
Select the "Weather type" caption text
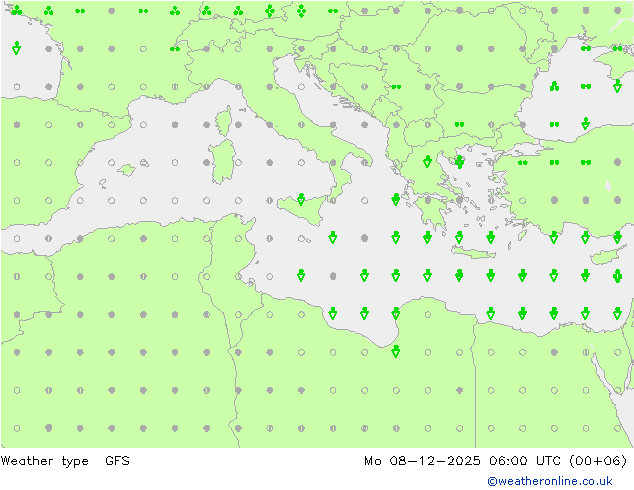tap(44, 461)
